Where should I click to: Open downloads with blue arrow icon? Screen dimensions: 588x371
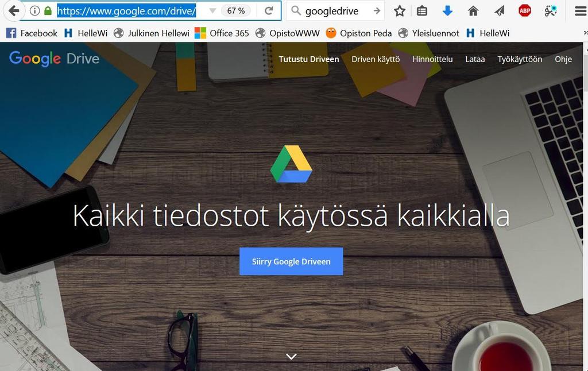click(447, 11)
